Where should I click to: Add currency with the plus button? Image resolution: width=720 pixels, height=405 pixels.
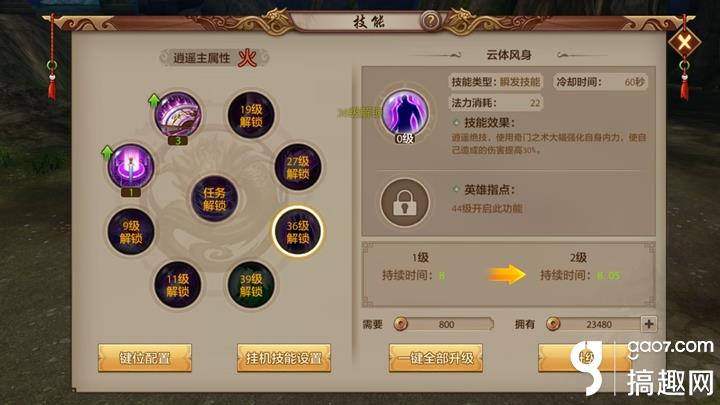point(648,324)
